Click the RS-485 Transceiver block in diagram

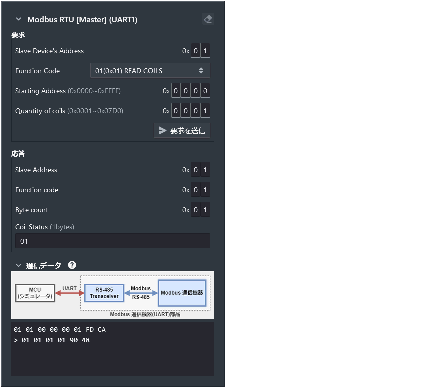click(x=104, y=293)
